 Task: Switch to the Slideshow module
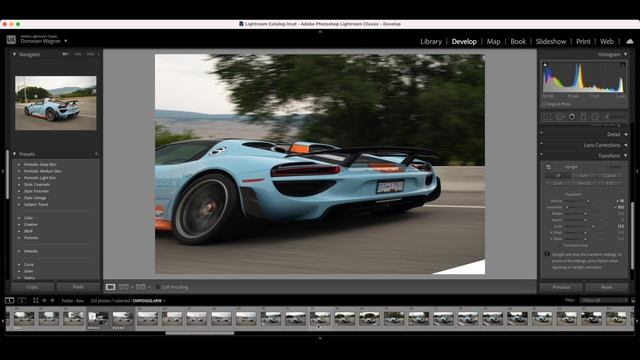pos(551,41)
